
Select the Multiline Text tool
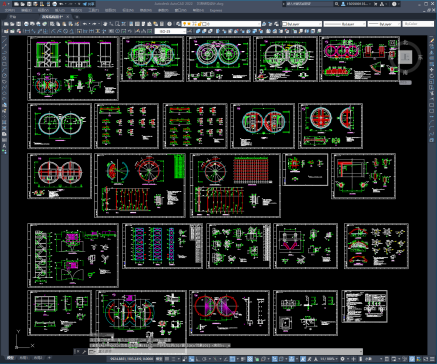4,146
